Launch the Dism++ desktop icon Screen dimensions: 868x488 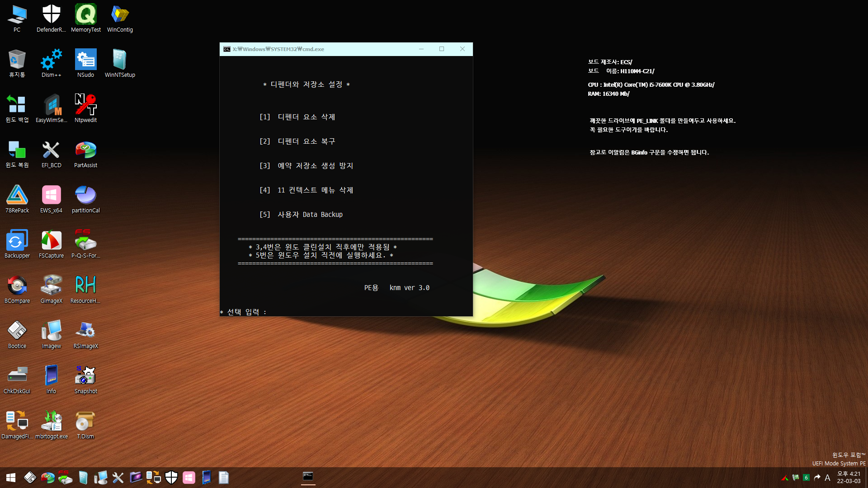point(51,63)
